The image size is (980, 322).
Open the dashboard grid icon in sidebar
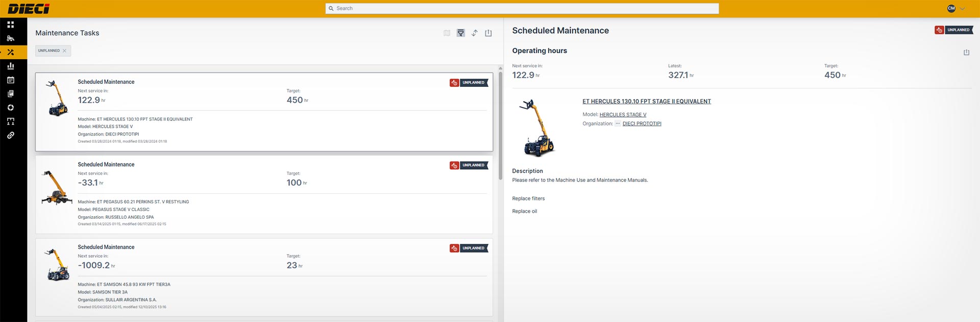pyautogui.click(x=10, y=25)
